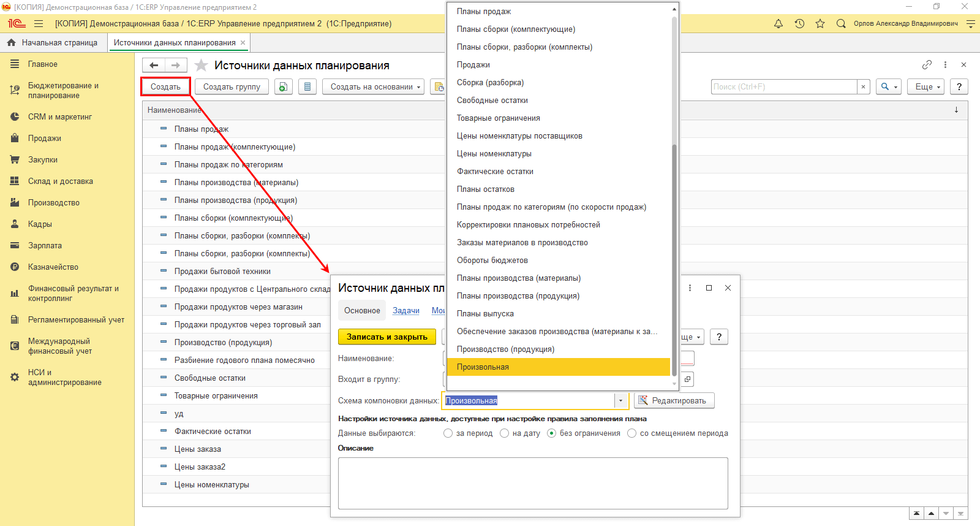Choose Цены номенклатуры поставщиков in dropdown list
Image resolution: width=980 pixels, height=526 pixels.
(x=559, y=135)
